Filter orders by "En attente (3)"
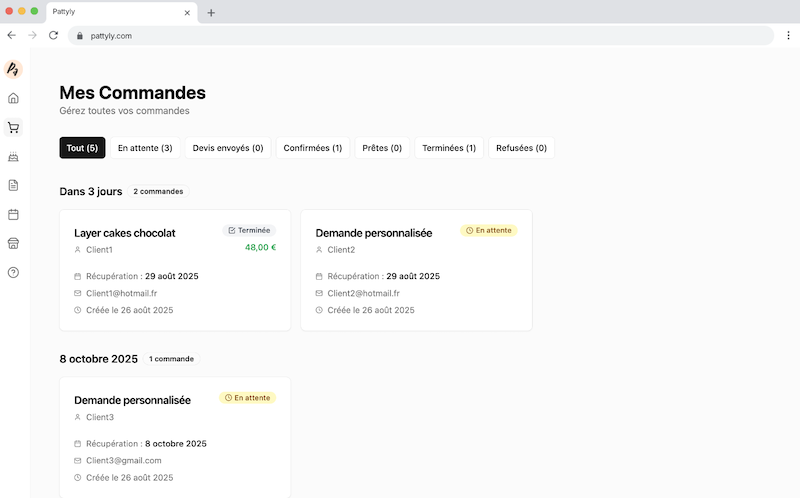The width and height of the screenshot is (800, 498). [145, 148]
